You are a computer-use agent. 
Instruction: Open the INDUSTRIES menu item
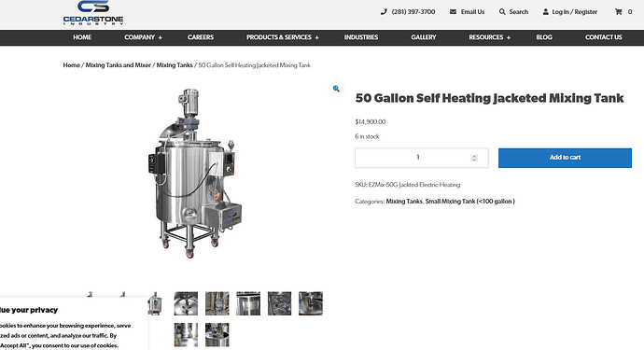click(x=361, y=37)
